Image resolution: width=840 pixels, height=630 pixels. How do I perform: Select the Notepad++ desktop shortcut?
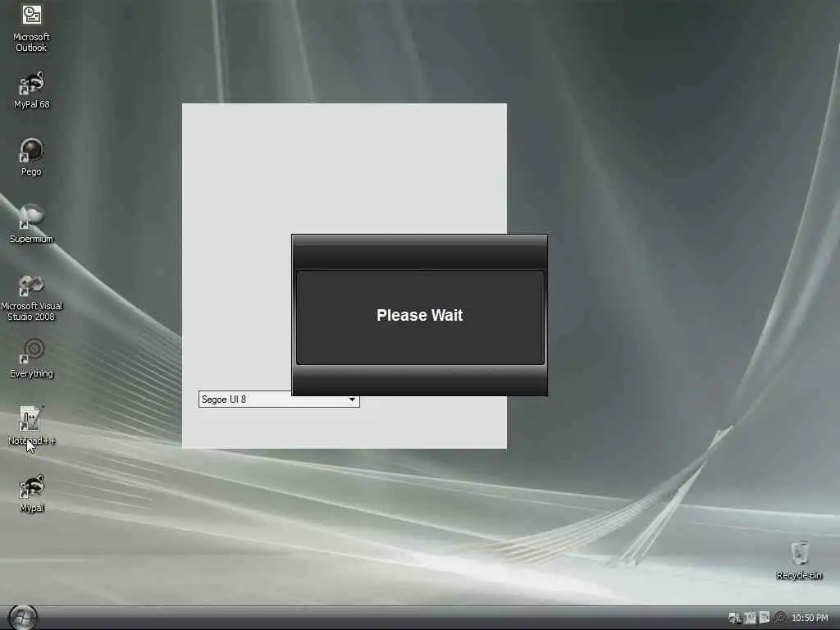[x=31, y=426]
